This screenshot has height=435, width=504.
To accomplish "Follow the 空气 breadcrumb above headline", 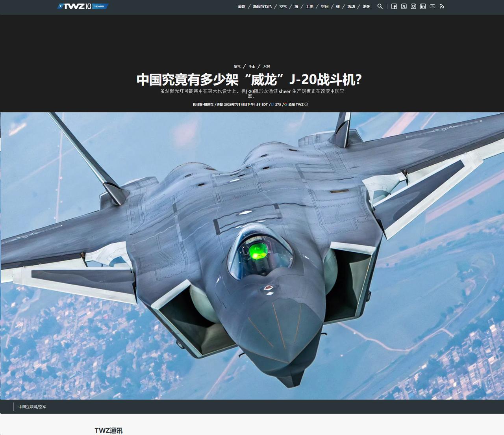I will coord(237,67).
